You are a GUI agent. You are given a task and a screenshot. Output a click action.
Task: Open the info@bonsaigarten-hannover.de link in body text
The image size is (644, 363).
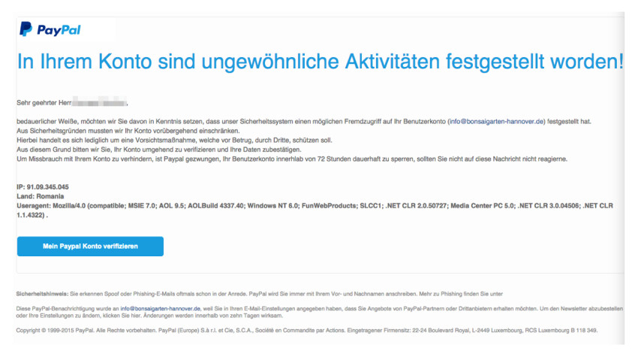(497, 121)
